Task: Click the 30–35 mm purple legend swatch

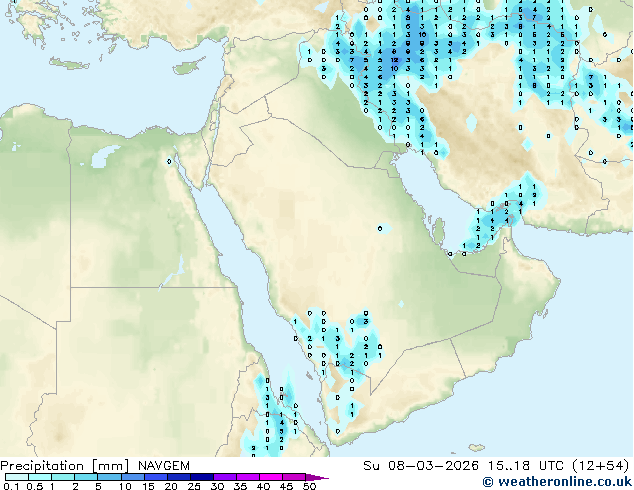Action: [225, 477]
